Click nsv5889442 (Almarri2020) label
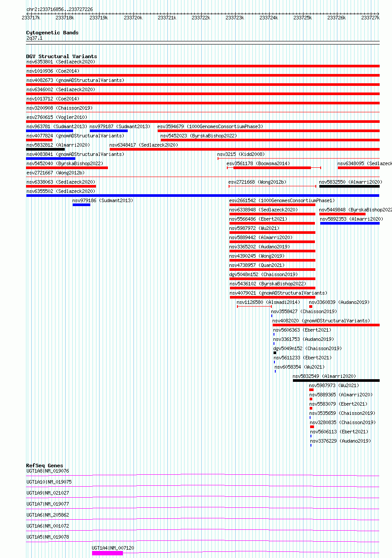Screen dimensions: 392x558 [261, 237]
